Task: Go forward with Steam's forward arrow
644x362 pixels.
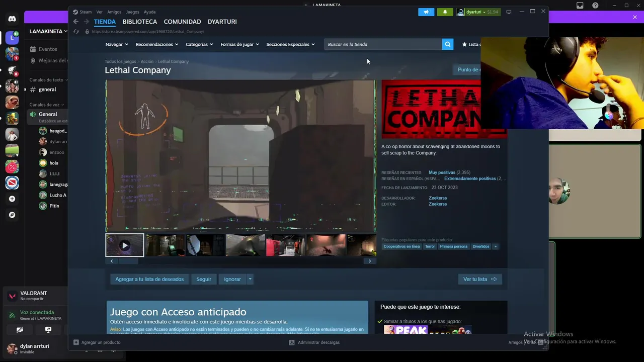Action: pyautogui.click(x=86, y=22)
